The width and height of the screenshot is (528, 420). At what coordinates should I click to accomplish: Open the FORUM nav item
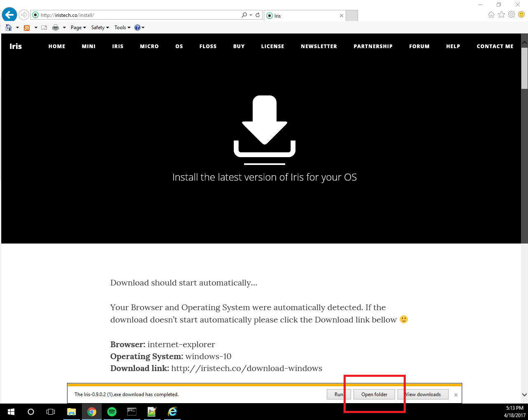click(x=419, y=46)
